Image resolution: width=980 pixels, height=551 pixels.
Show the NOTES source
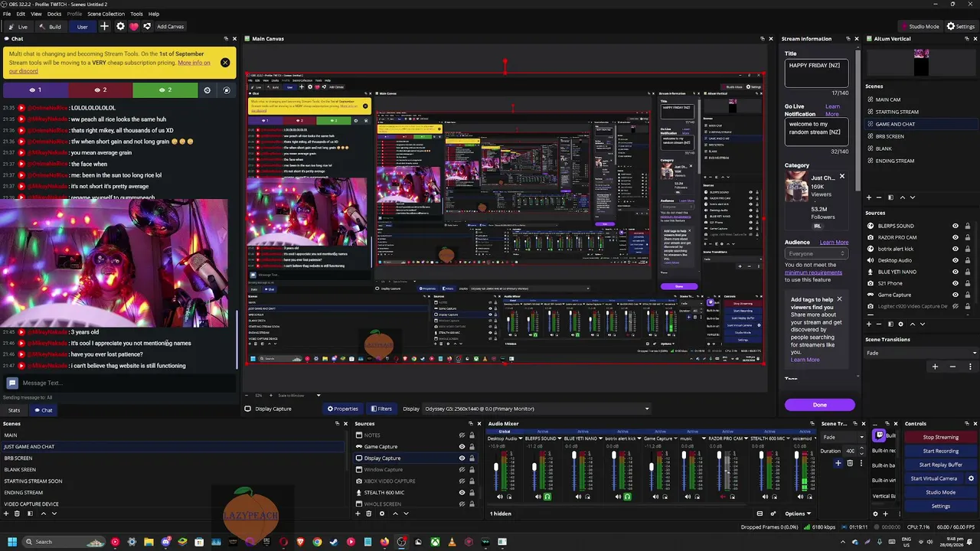click(x=462, y=435)
